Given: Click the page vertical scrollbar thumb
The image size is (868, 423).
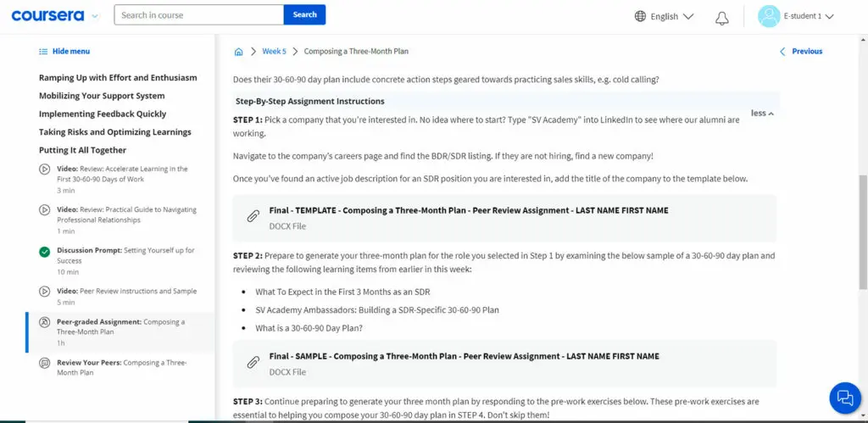Looking at the screenshot, I should click(x=863, y=232).
